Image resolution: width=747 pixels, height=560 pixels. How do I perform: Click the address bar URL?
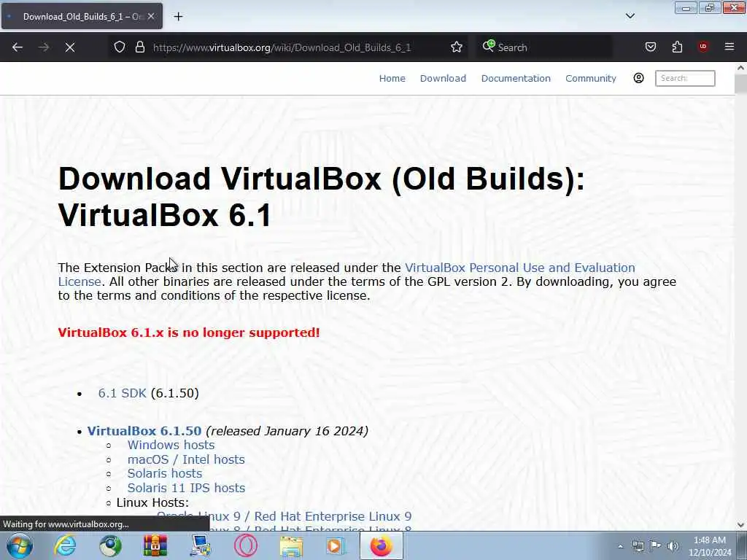pyautogui.click(x=282, y=47)
